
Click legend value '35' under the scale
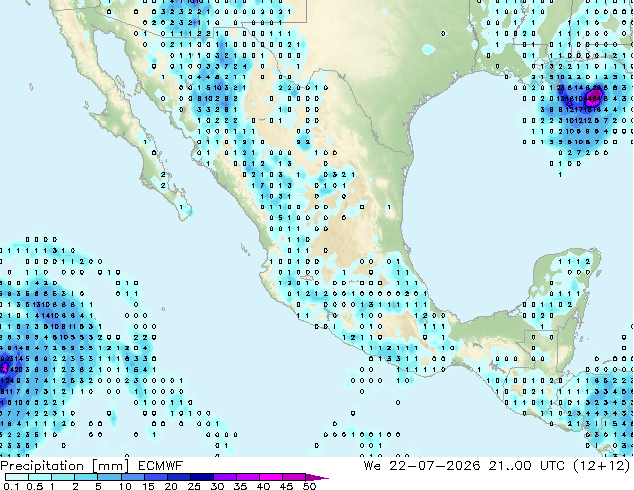(241, 486)
